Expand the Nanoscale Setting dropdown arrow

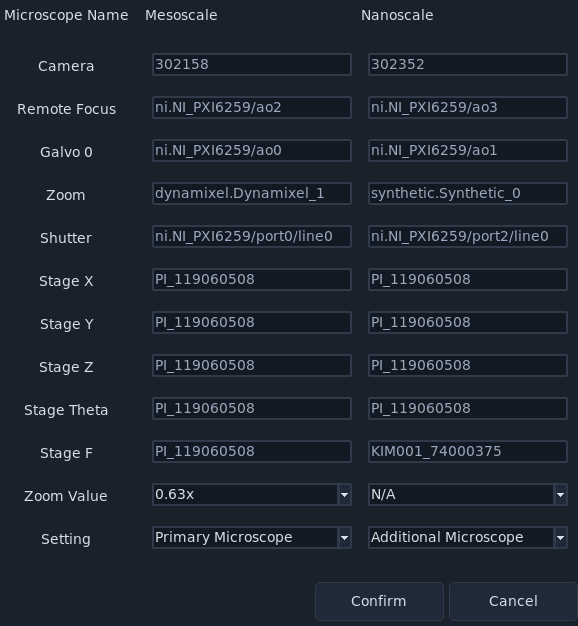[x=560, y=538]
